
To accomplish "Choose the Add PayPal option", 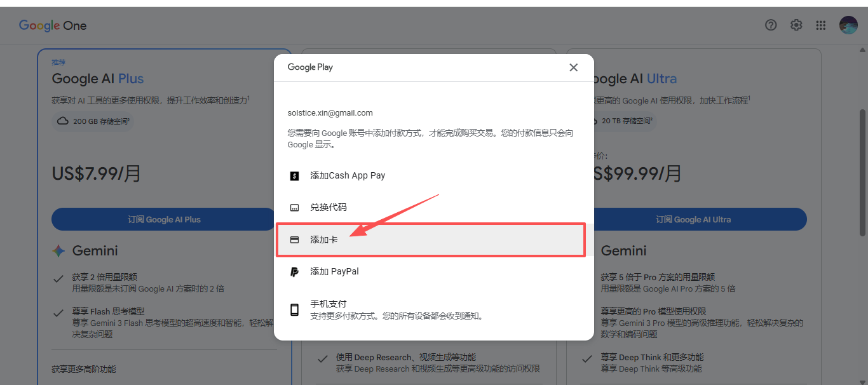I will 433,271.
